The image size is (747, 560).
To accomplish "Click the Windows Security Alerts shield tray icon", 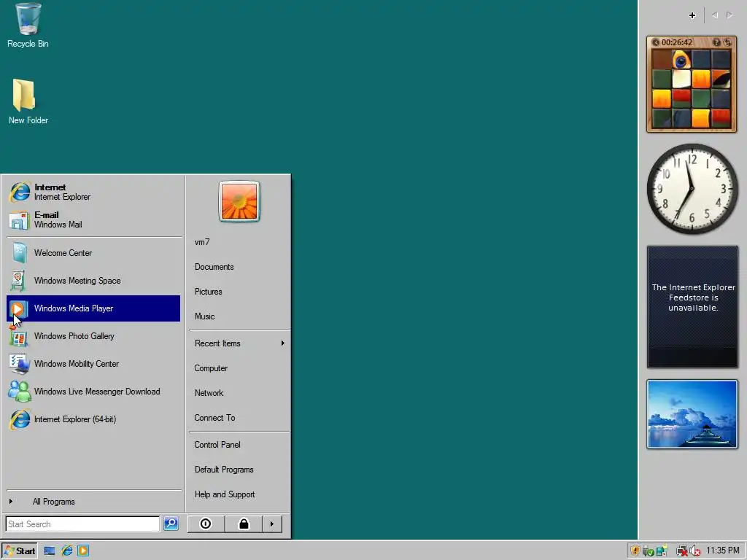I will pos(635,551).
